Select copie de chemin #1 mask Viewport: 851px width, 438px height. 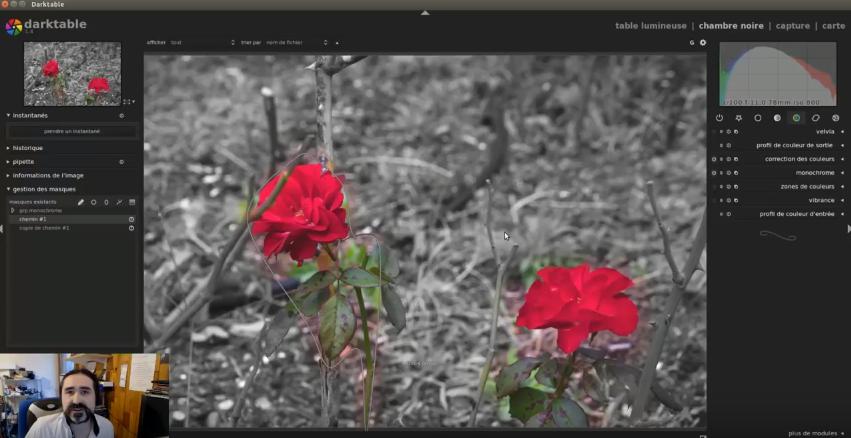44,228
